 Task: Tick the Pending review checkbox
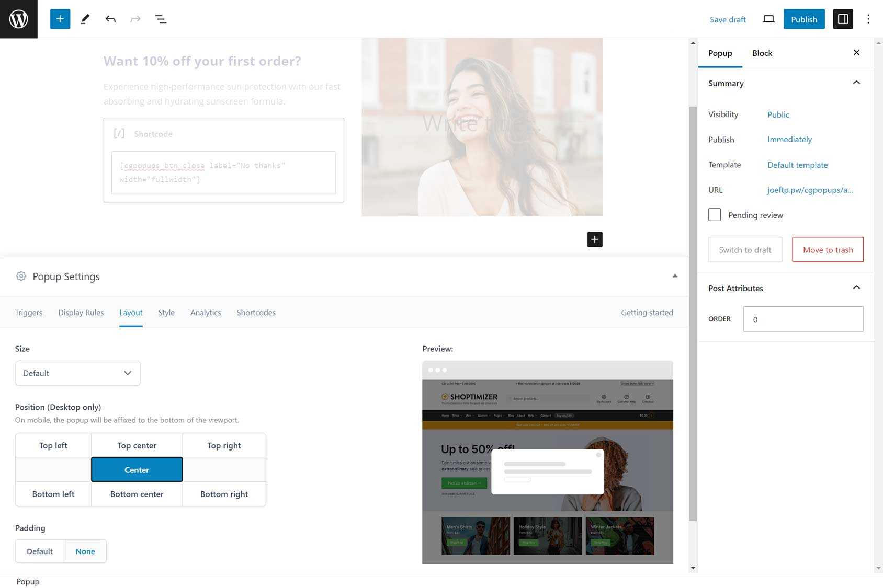tap(715, 215)
